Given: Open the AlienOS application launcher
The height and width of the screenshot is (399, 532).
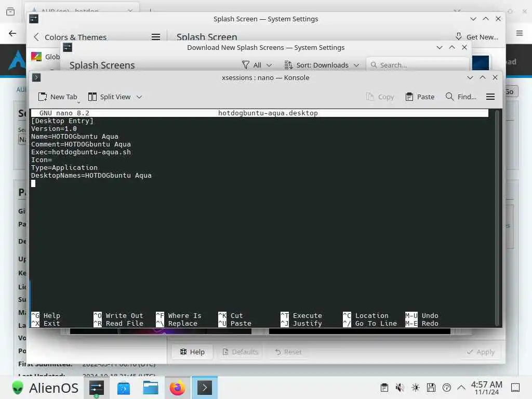Looking at the screenshot, I should click(45, 388).
